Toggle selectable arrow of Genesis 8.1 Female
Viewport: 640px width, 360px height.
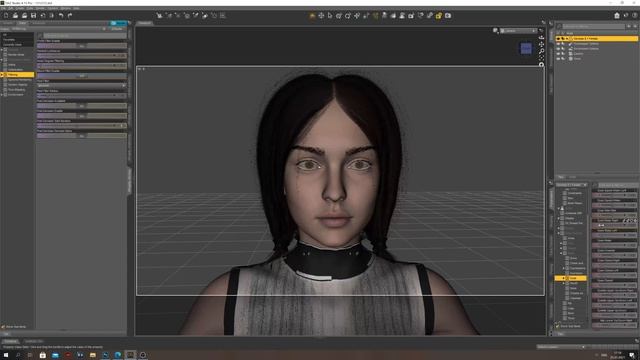tap(563, 39)
